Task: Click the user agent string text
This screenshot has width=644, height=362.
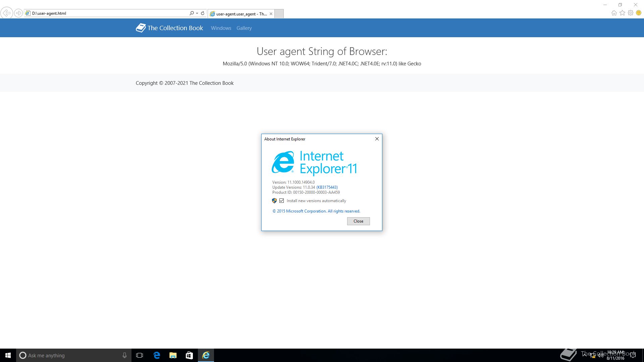Action: [x=322, y=64]
